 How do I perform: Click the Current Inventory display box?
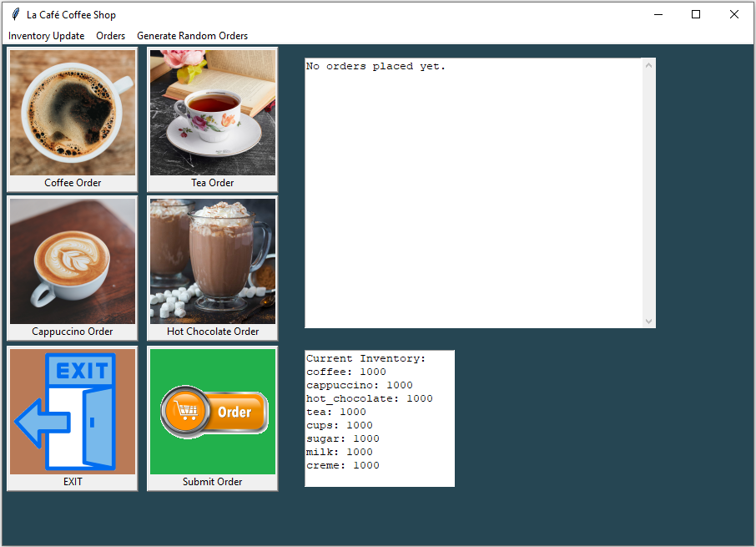[379, 418]
